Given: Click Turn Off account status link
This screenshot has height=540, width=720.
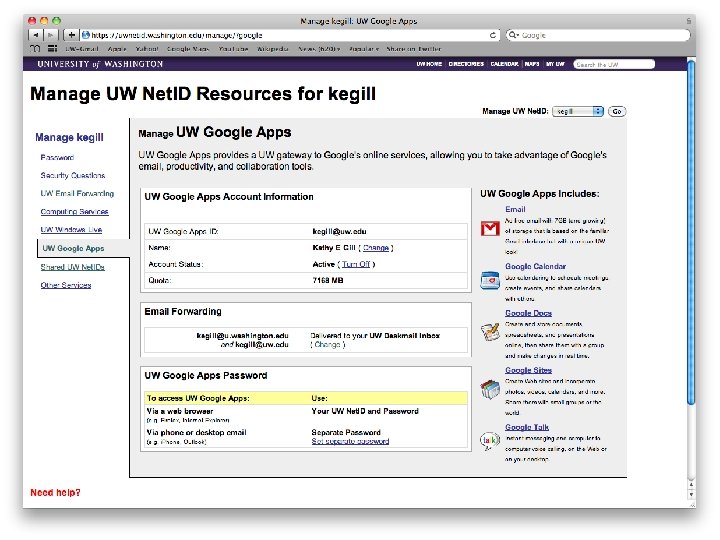Looking at the screenshot, I should (x=356, y=264).
